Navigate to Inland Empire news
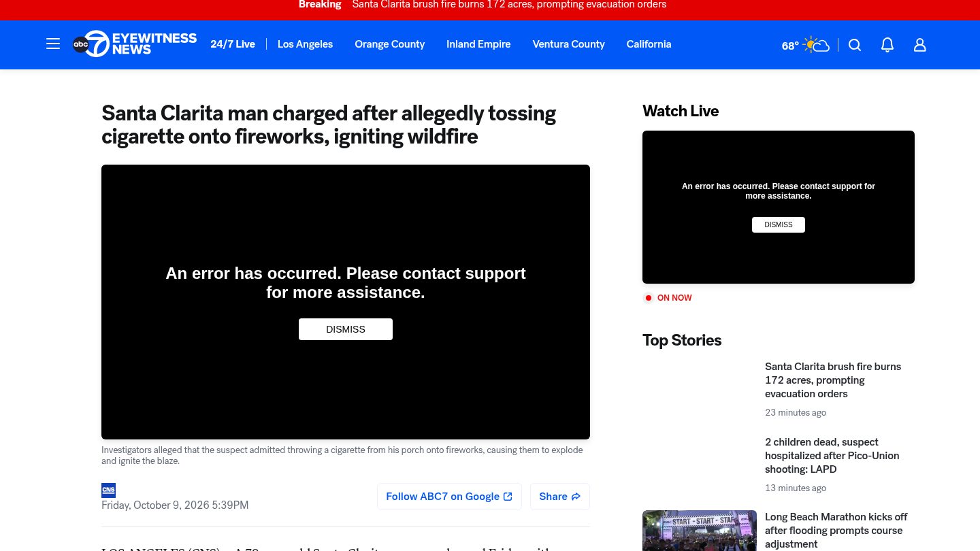The height and width of the screenshot is (551, 980). [x=478, y=44]
